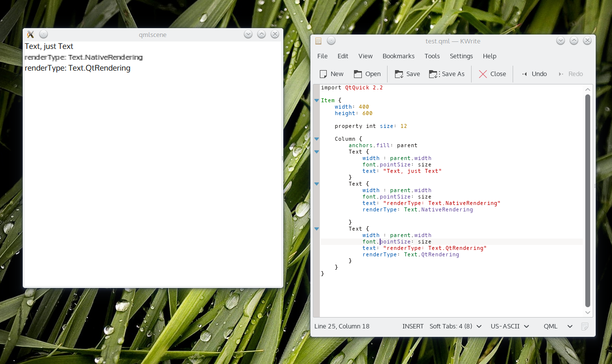The image size is (612, 364).
Task: Click the Line 25, Column 18 label
Action: [x=342, y=326]
